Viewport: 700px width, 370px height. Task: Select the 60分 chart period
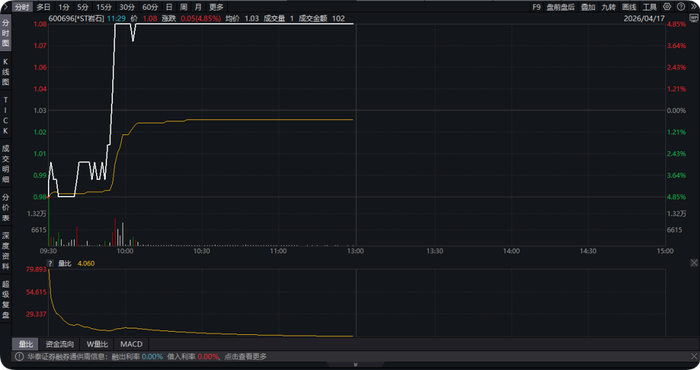pos(150,7)
